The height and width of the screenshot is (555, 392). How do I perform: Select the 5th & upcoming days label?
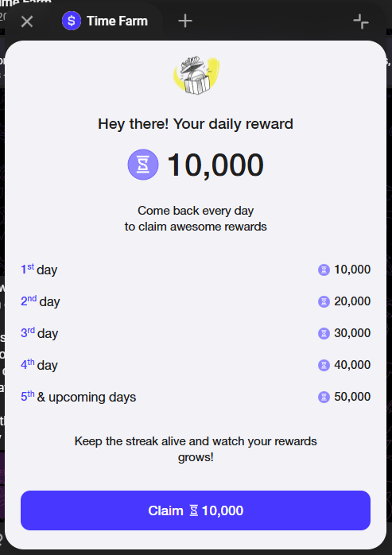[78, 397]
